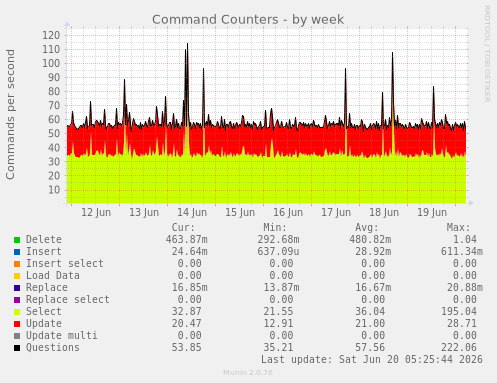Viewport: 497px width, 383px height.
Task: Select the 'Select' legend label
Action: [44, 311]
